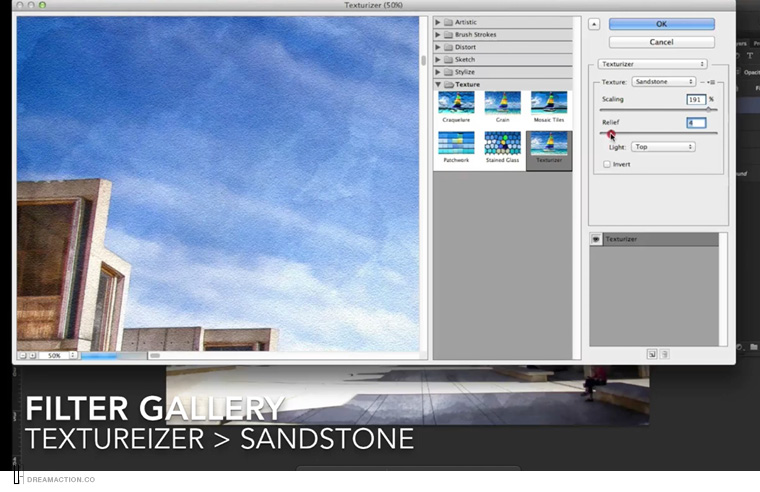
Task: Click the Scaling slider track
Action: [658, 110]
